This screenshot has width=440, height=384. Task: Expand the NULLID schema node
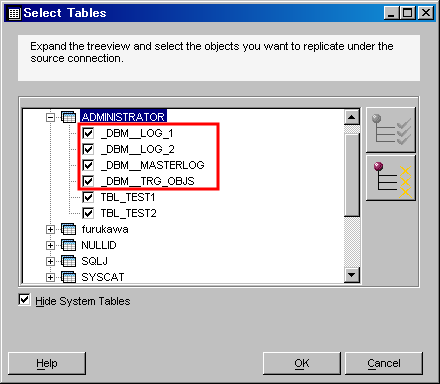(x=50, y=245)
